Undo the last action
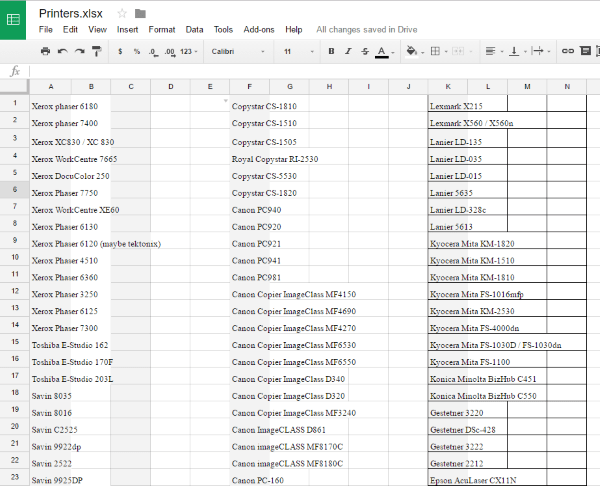Screen dimensions: 600x486 point(63,50)
